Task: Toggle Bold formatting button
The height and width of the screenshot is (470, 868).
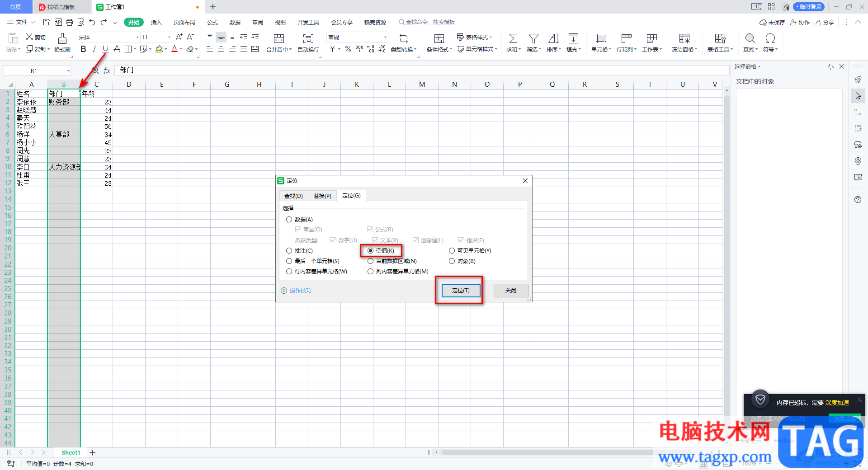Action: (x=83, y=49)
